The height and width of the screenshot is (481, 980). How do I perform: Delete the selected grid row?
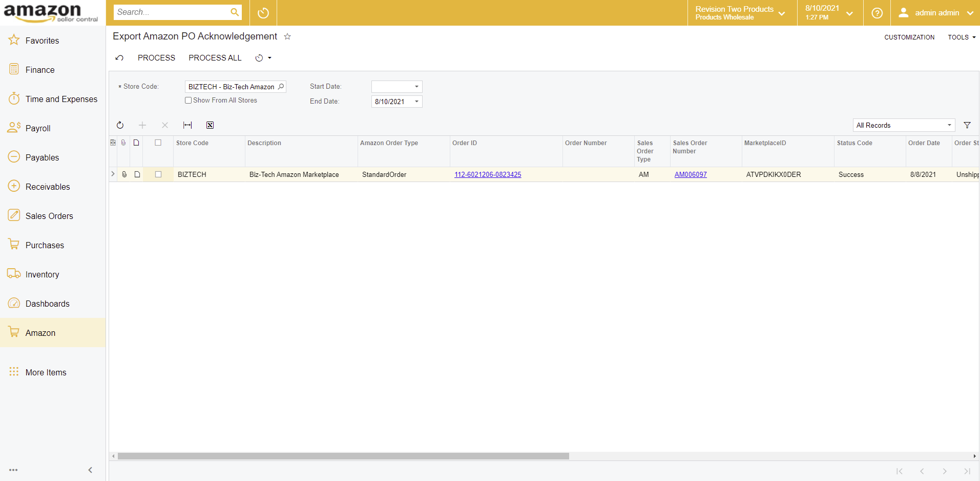[x=165, y=125]
